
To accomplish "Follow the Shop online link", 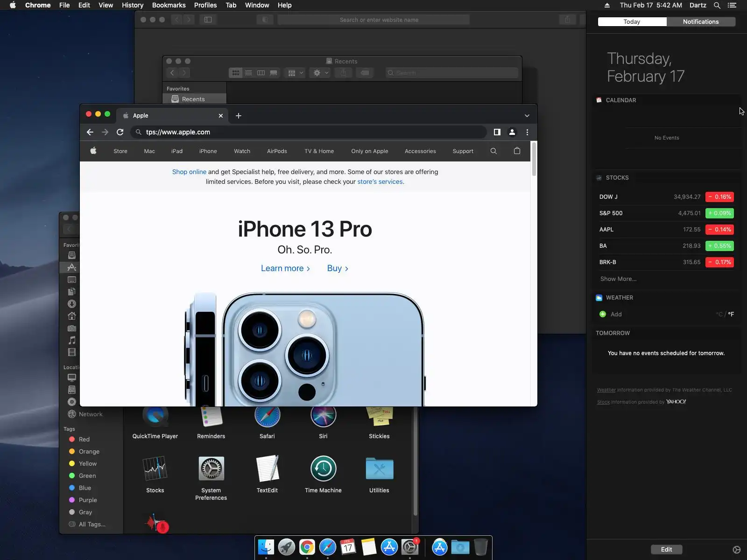I will pyautogui.click(x=189, y=172).
